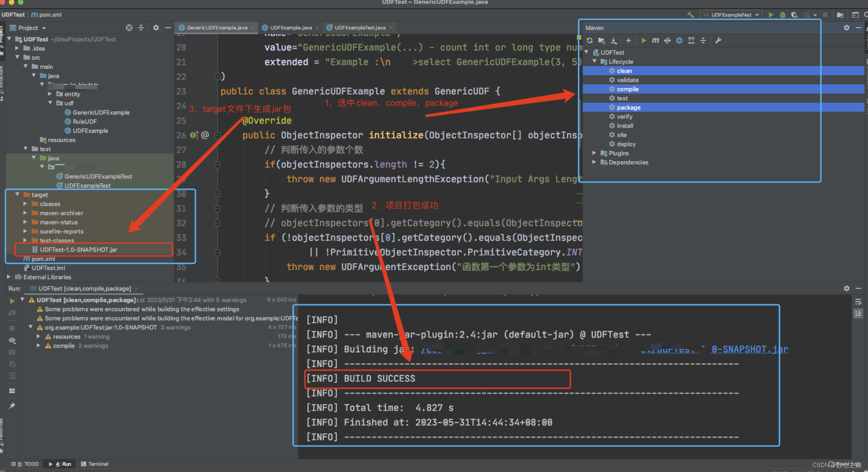Click Debug bug icon in top toolbar
The width and height of the screenshot is (868, 472).
tap(782, 15)
